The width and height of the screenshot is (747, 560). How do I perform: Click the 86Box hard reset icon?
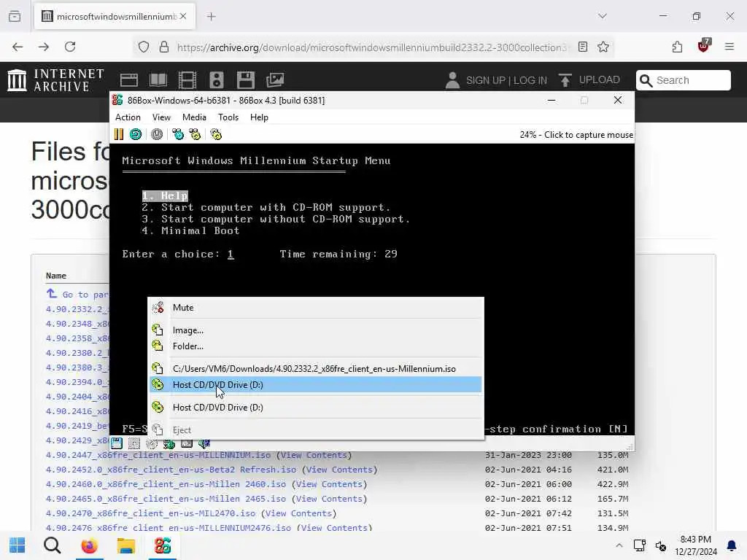click(136, 135)
